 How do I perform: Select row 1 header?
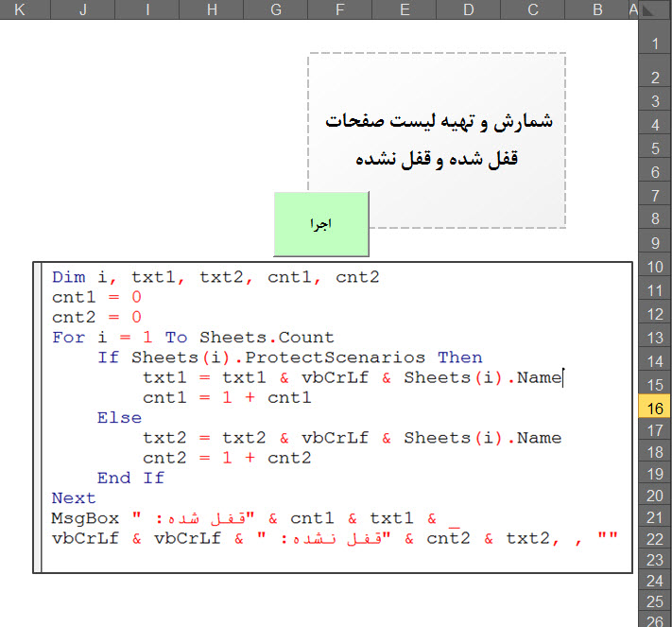click(654, 43)
